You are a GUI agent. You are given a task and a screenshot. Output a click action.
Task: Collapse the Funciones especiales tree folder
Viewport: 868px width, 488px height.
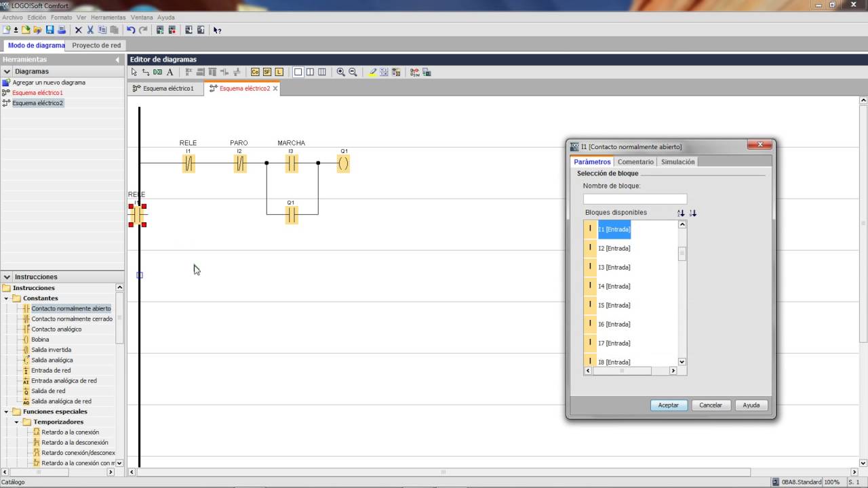click(7, 411)
